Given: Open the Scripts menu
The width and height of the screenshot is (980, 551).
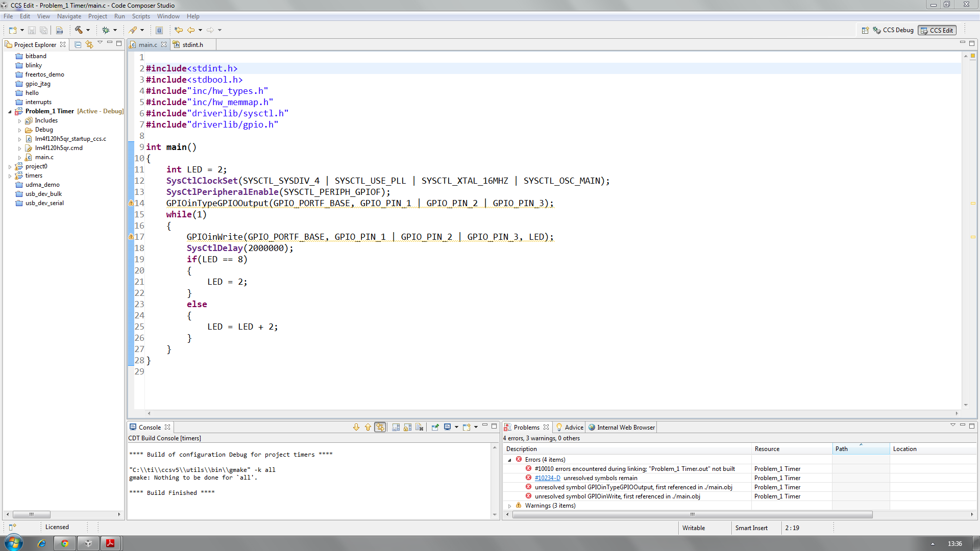Looking at the screenshot, I should pyautogui.click(x=141, y=16).
